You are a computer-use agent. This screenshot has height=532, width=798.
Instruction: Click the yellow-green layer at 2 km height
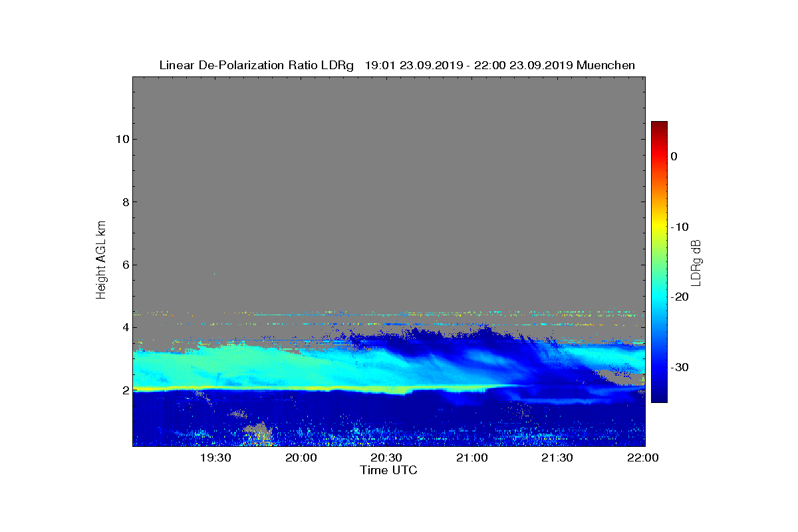(266, 388)
